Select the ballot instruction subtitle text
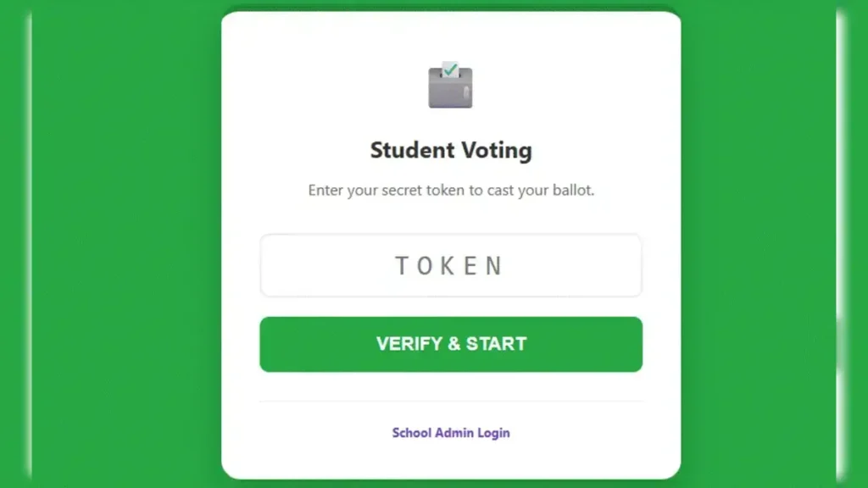Screen dimensions: 868x488 450,190
